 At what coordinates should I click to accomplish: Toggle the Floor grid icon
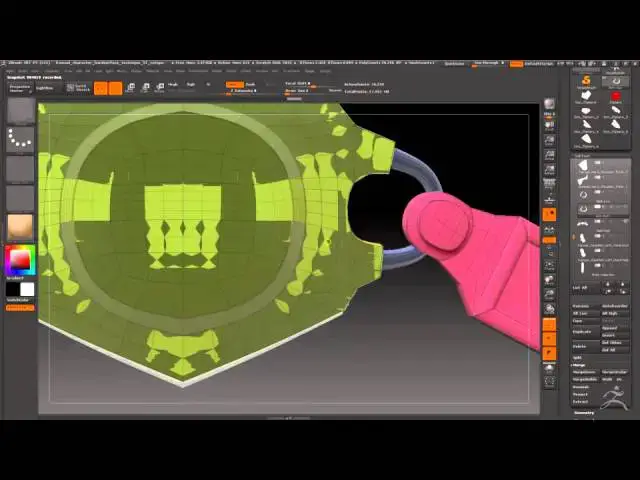coord(549,200)
